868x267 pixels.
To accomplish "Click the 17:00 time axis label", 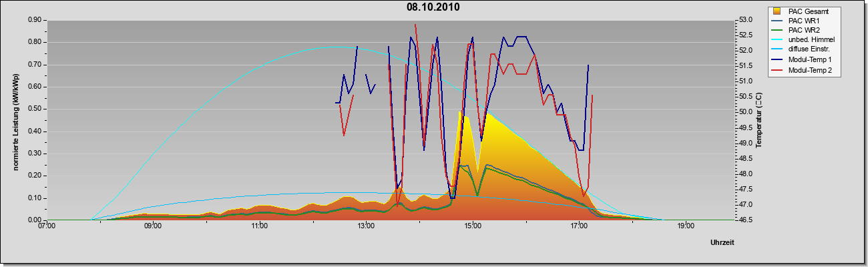I will click(579, 226).
